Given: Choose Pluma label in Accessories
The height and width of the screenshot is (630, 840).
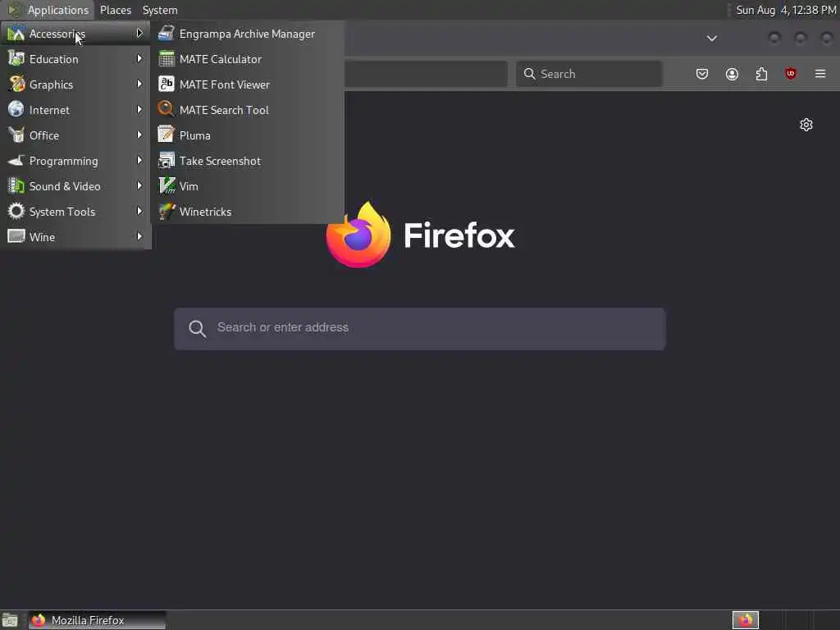Looking at the screenshot, I should point(194,135).
